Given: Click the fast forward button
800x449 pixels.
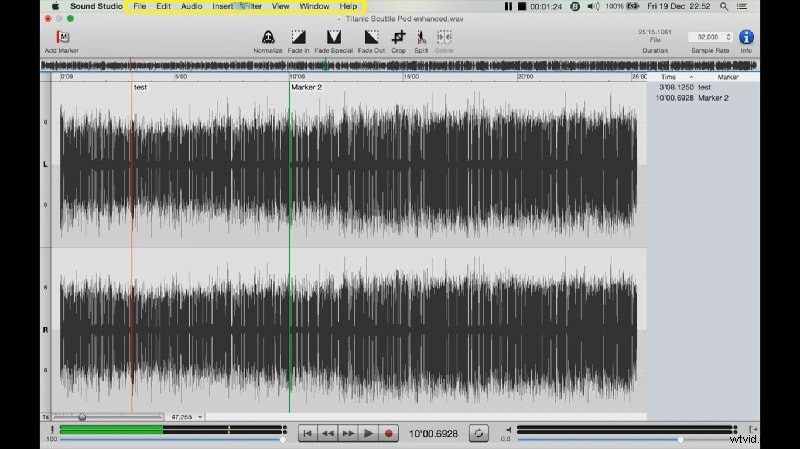Looking at the screenshot, I should tap(348, 433).
